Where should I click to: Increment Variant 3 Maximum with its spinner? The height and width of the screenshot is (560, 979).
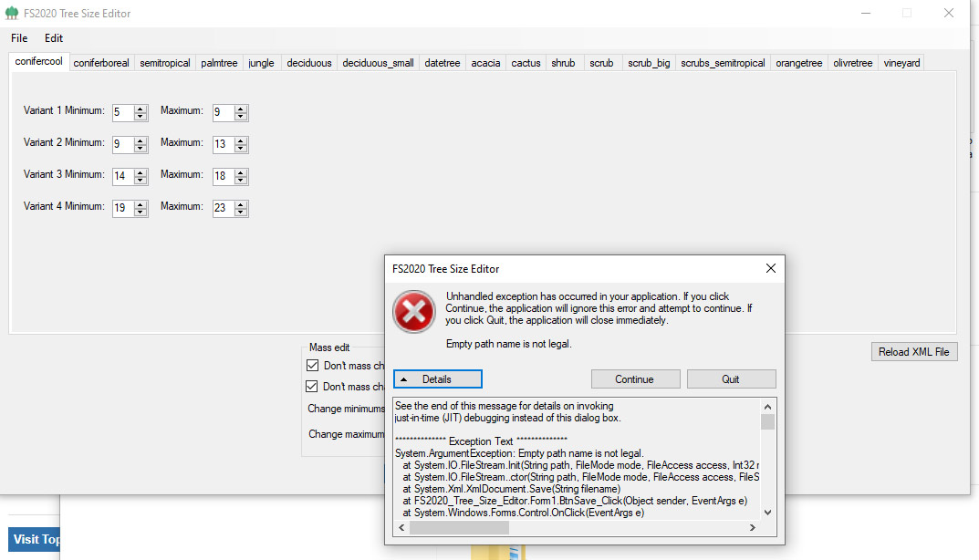(242, 172)
